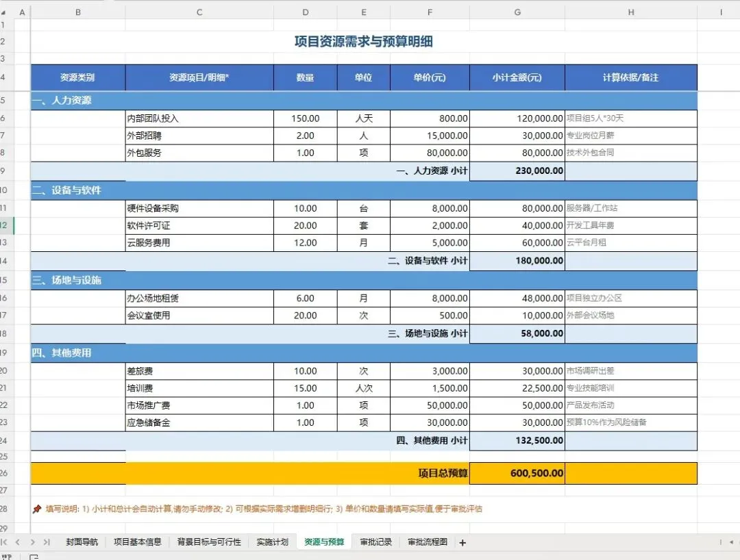Select the 云服务费用 cell
This screenshot has height=560, width=740.
pyautogui.click(x=199, y=243)
